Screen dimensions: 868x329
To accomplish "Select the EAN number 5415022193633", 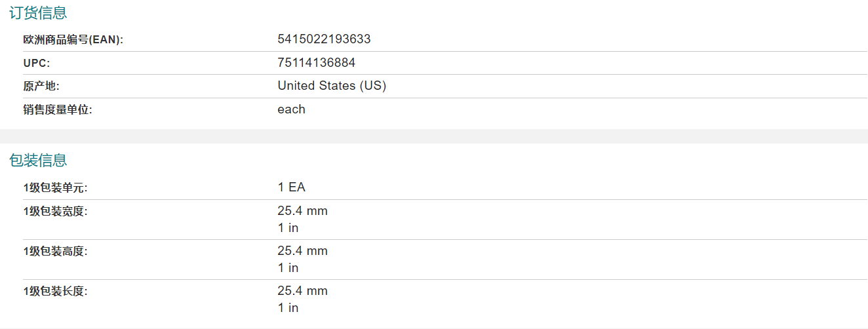I will [x=324, y=39].
